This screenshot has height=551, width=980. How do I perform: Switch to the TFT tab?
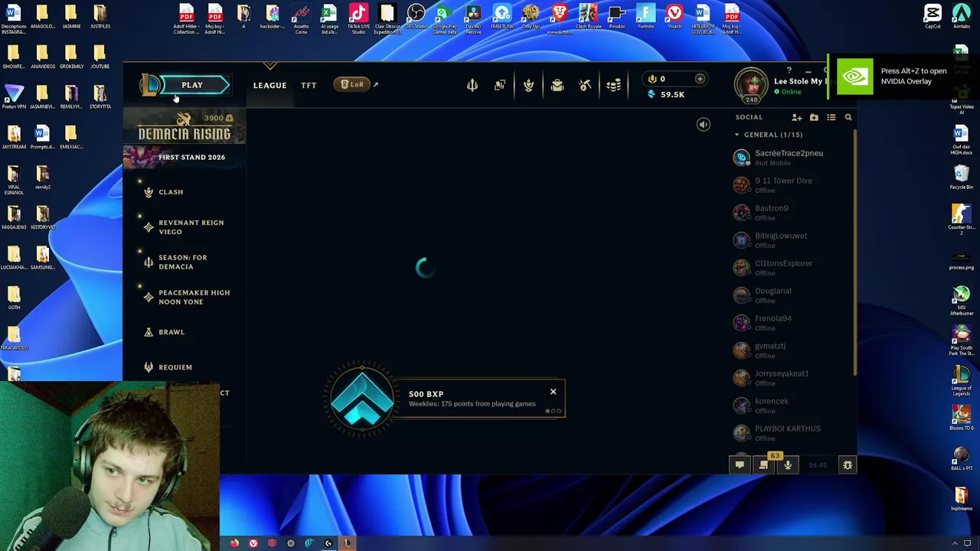[309, 85]
